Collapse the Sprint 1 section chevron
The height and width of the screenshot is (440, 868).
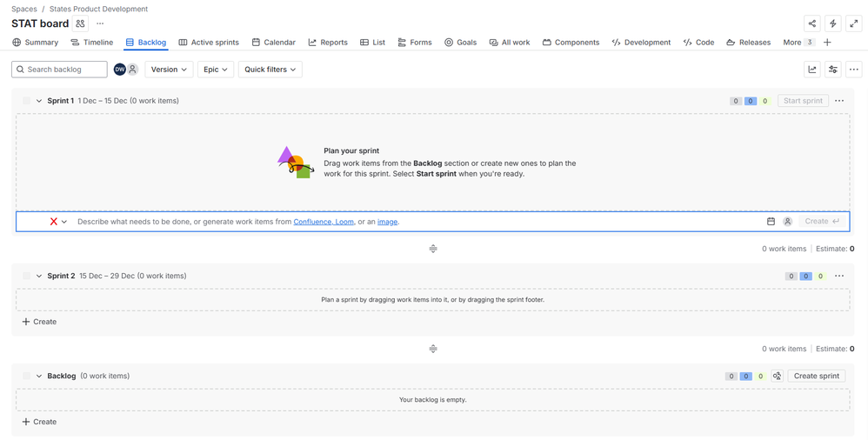click(x=39, y=101)
